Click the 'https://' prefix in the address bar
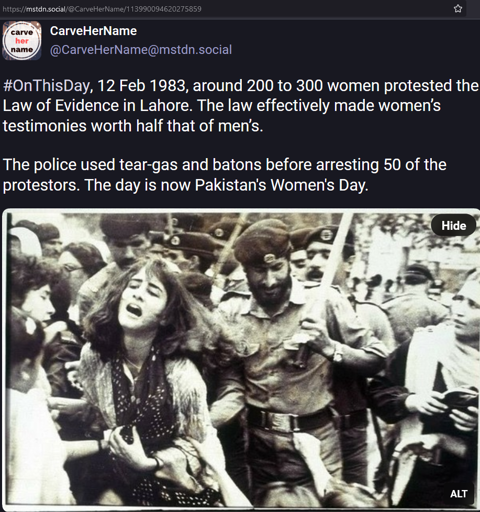 tap(14, 9)
